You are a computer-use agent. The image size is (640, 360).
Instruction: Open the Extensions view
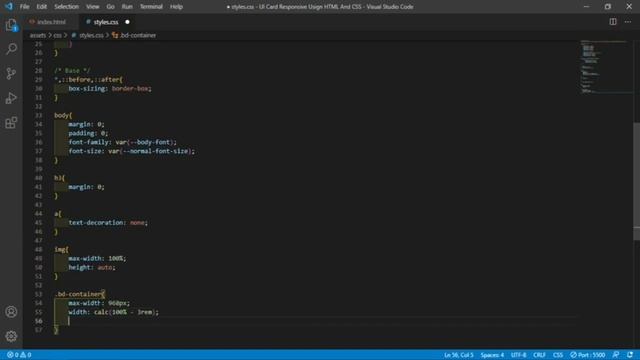[x=11, y=122]
